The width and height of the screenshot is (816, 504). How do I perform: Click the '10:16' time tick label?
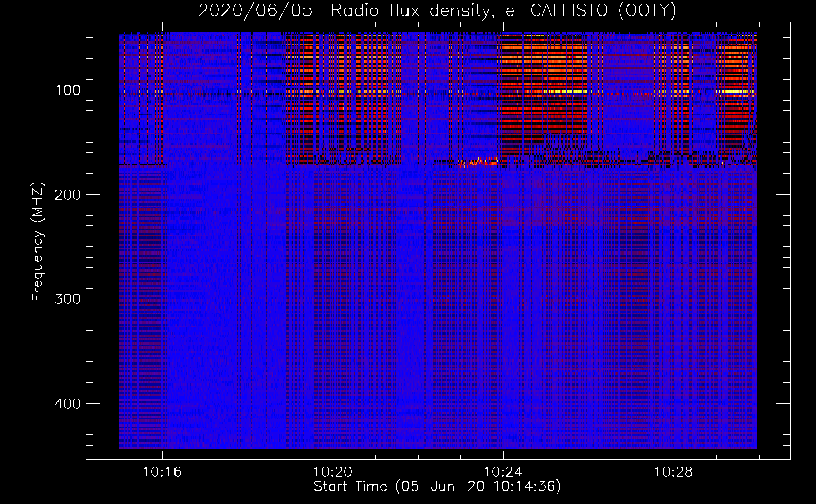[162, 472]
